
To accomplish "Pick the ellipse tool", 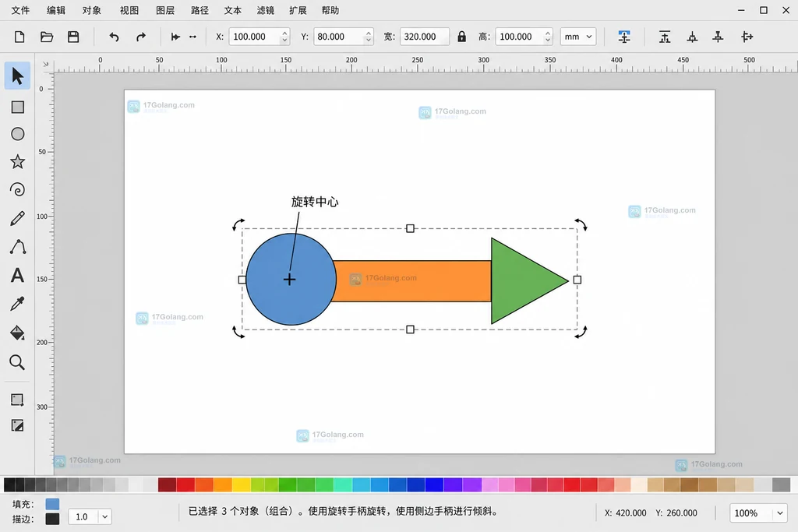I will [17, 134].
